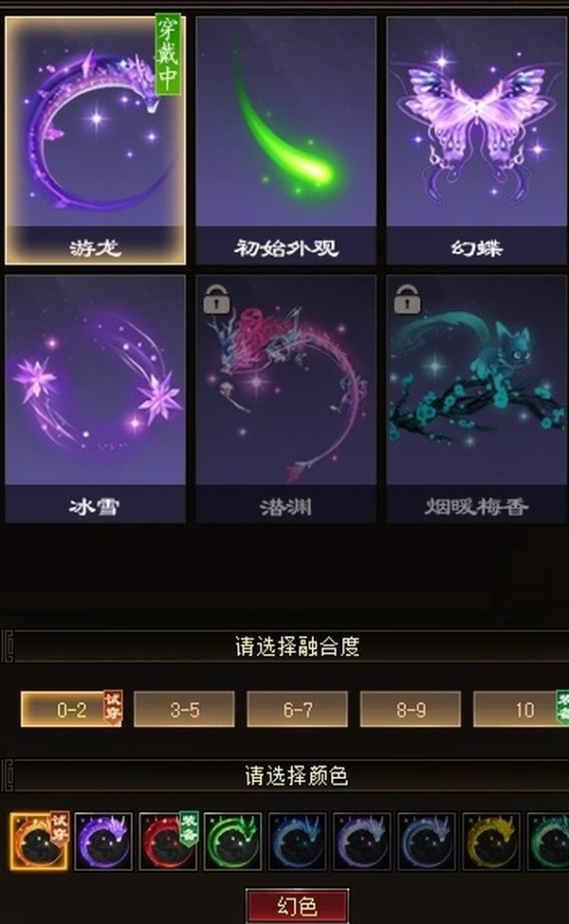The image size is (569, 924).
Task: Select fusion level 6-7
Action: (x=297, y=710)
